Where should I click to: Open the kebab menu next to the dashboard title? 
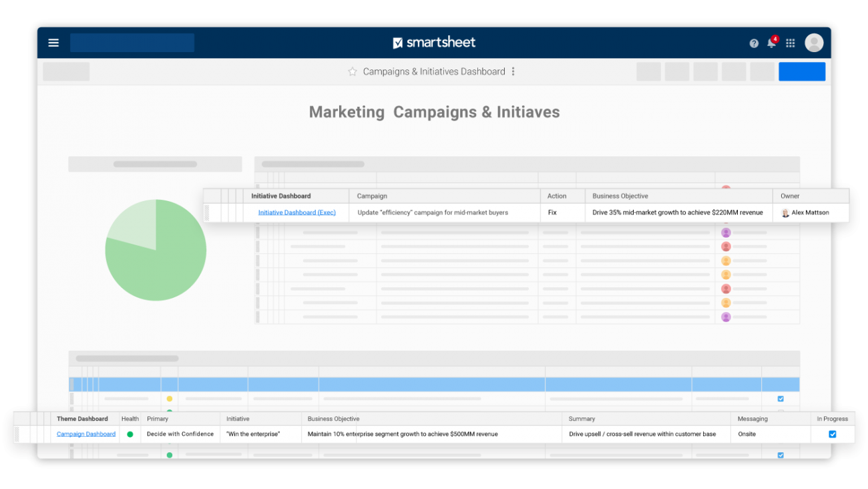(x=513, y=71)
